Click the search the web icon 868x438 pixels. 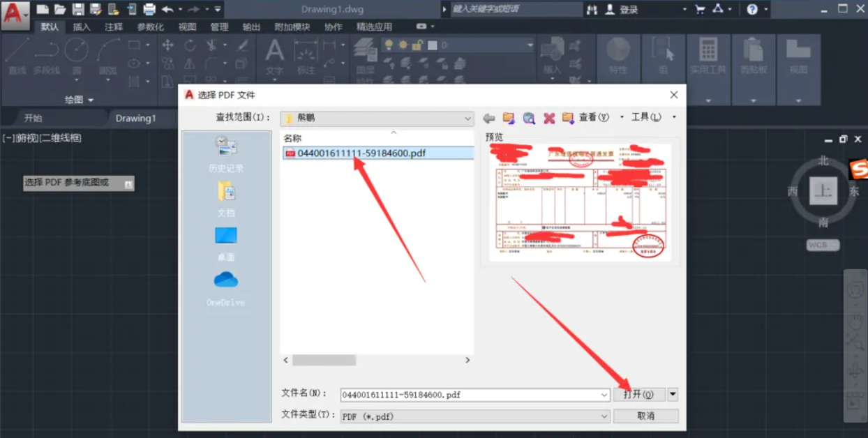pyautogui.click(x=529, y=118)
